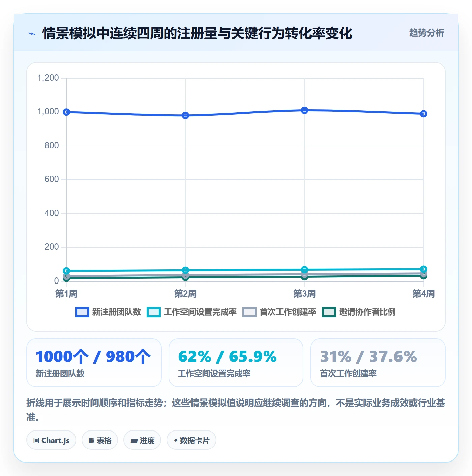This screenshot has height=476, width=472.
Task: Select the 数据卡片 tag
Action: 191,440
